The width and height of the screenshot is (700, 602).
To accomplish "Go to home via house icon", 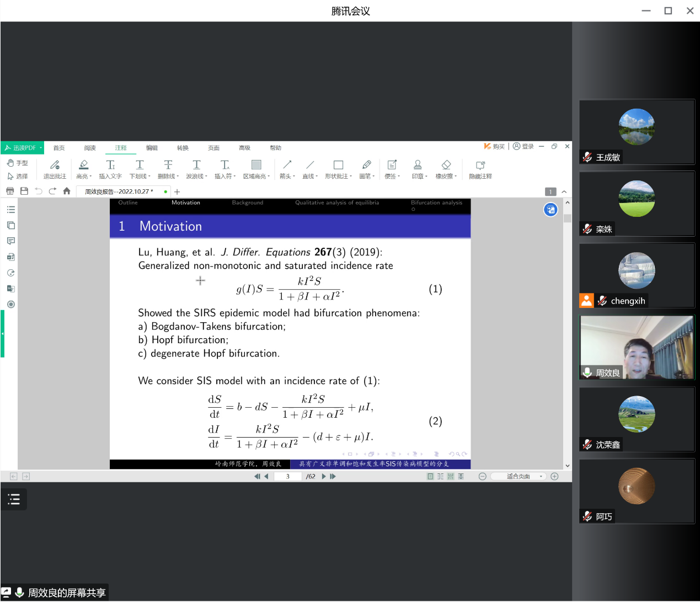I will coord(67,191).
